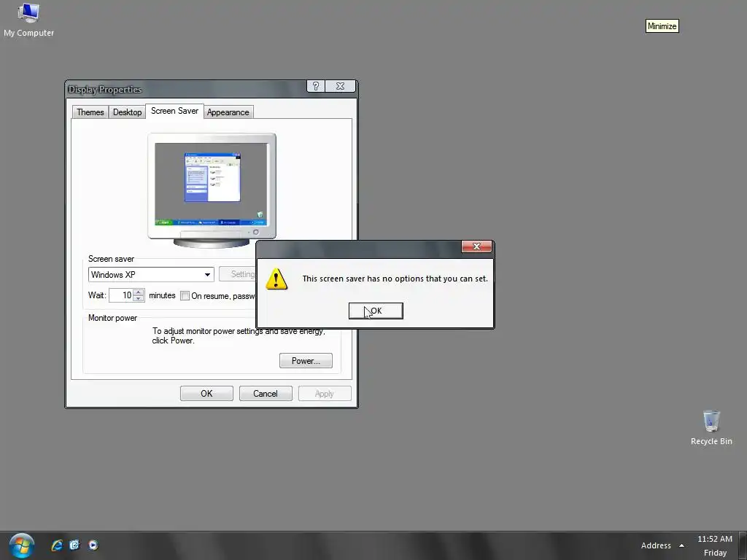
Task: Open the Start menu orb
Action: [21, 545]
